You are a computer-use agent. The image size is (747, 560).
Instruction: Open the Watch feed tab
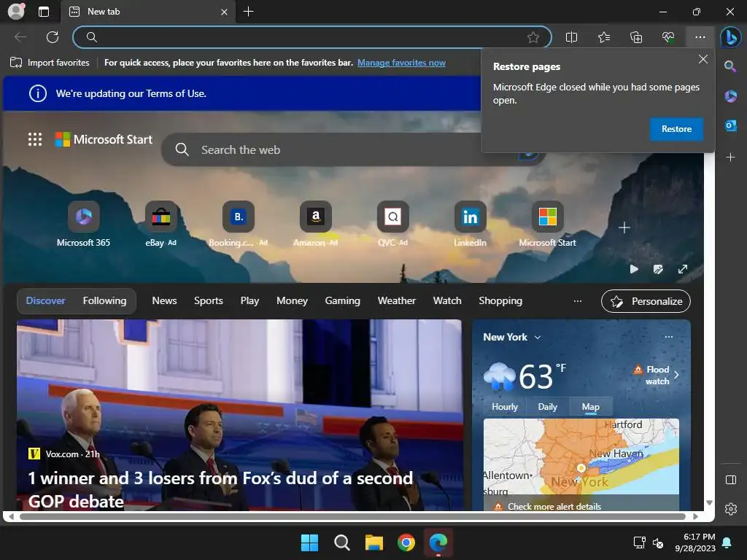point(447,300)
